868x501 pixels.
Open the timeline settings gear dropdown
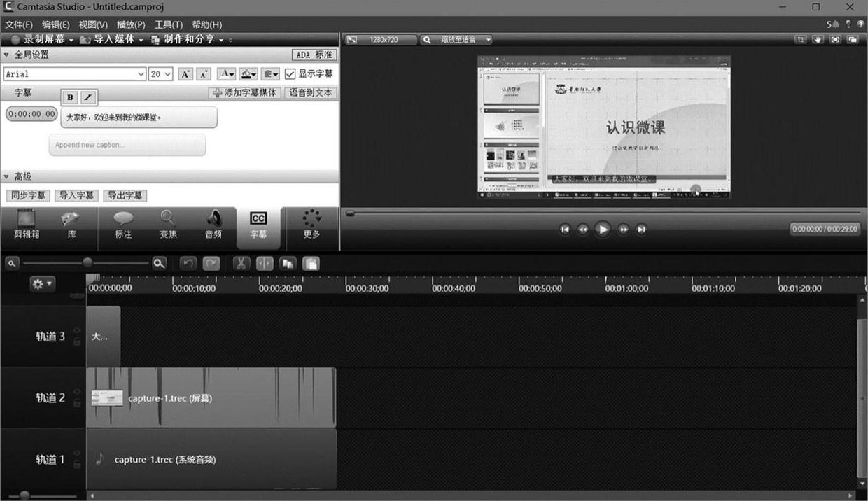pos(42,284)
